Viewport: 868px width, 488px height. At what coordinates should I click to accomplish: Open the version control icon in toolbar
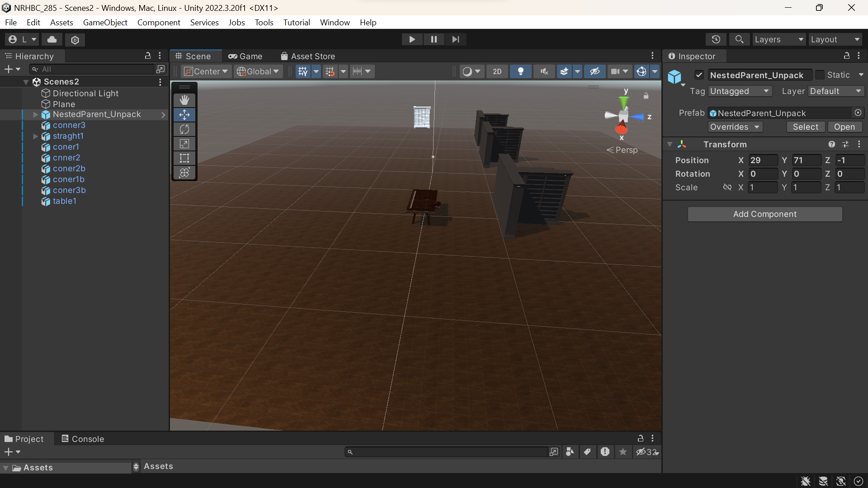[75, 40]
